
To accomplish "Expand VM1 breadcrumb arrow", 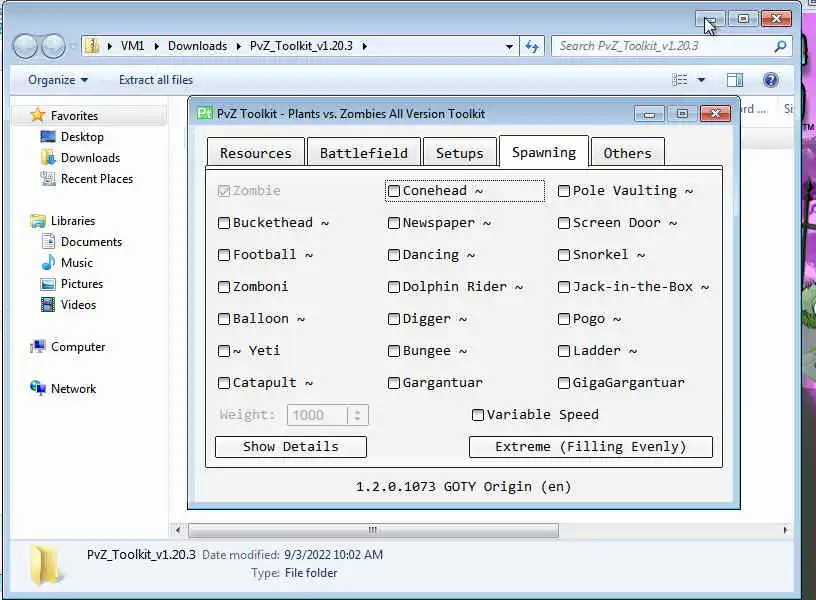I will [156, 46].
